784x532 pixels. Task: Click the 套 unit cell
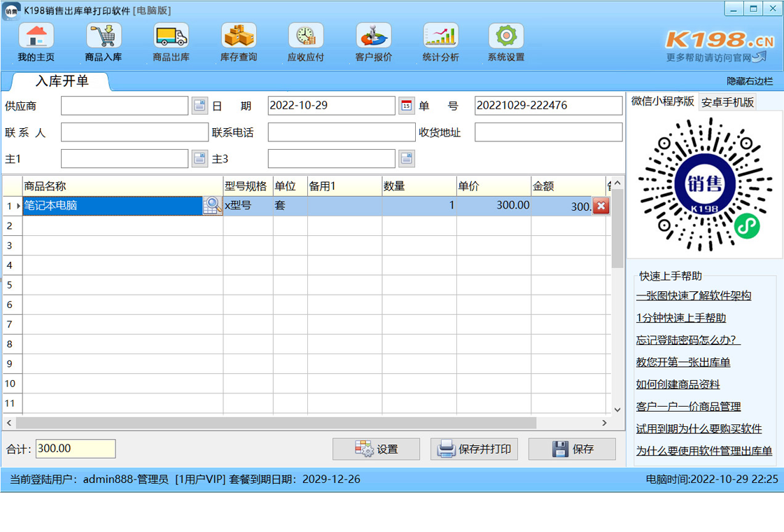click(x=290, y=206)
